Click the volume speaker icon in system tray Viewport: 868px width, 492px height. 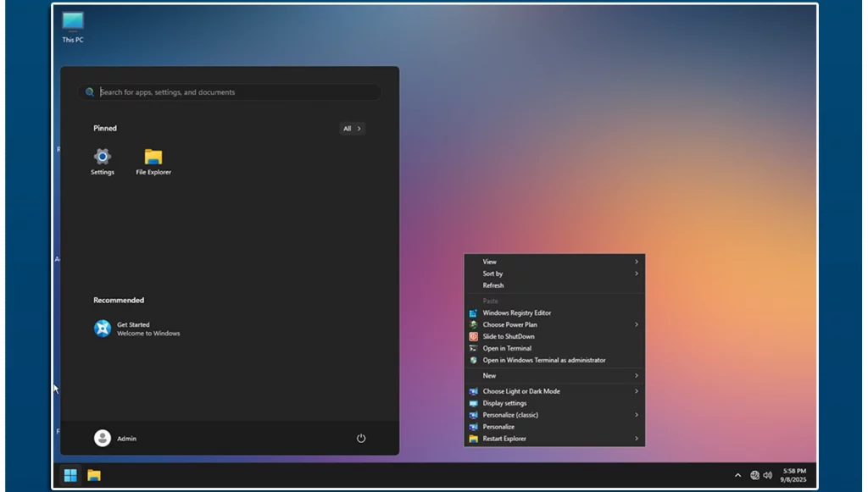[767, 475]
